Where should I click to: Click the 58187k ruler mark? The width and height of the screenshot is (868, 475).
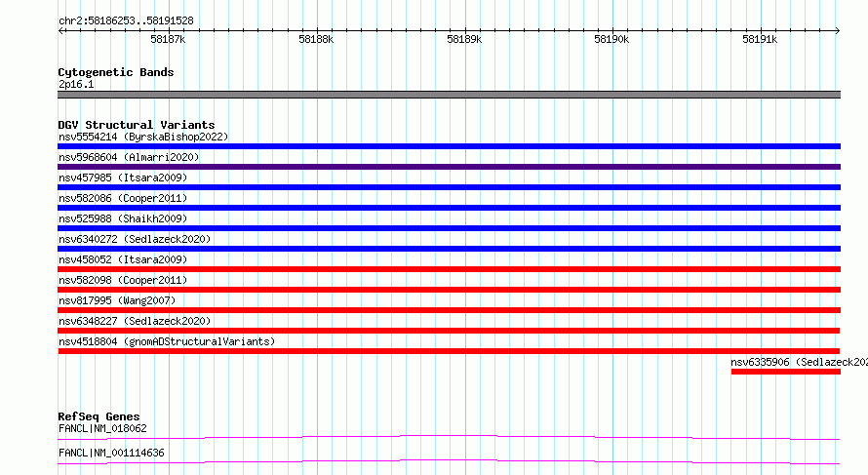(x=168, y=39)
